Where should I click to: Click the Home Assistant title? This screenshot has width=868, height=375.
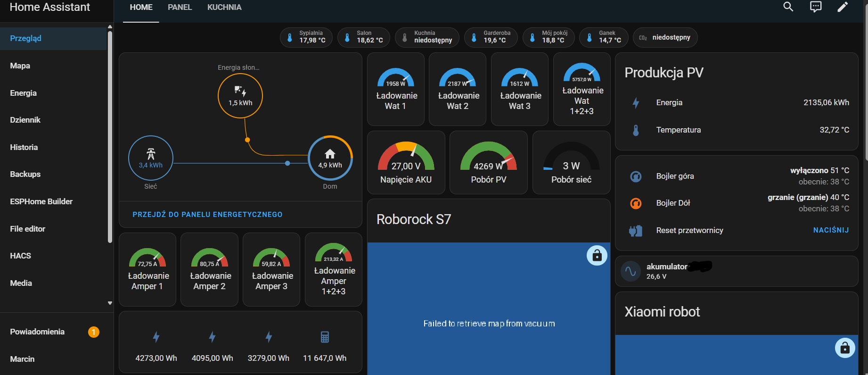[49, 7]
